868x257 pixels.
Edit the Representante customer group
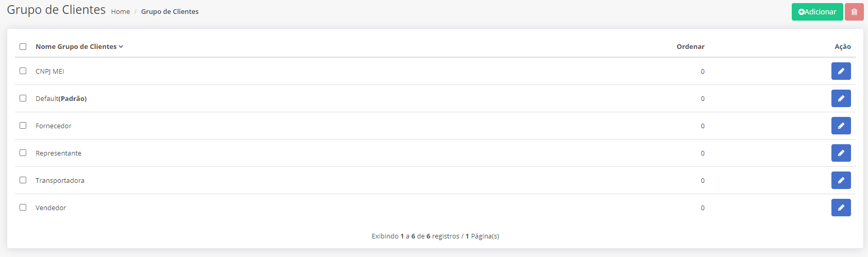click(841, 153)
